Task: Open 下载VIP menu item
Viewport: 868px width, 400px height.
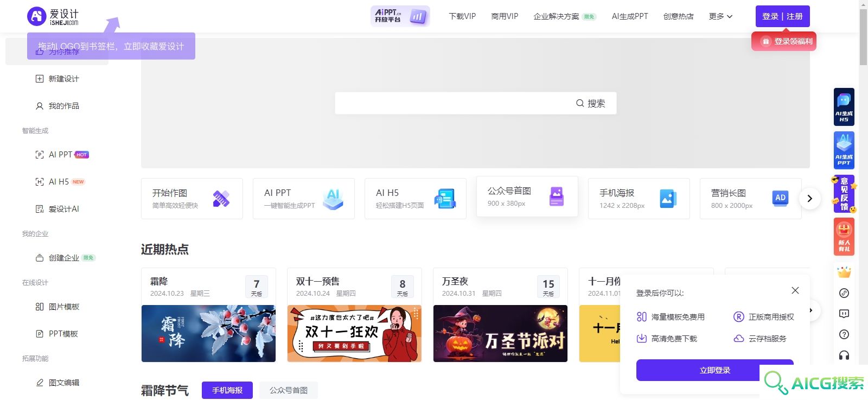Action: coord(462,16)
